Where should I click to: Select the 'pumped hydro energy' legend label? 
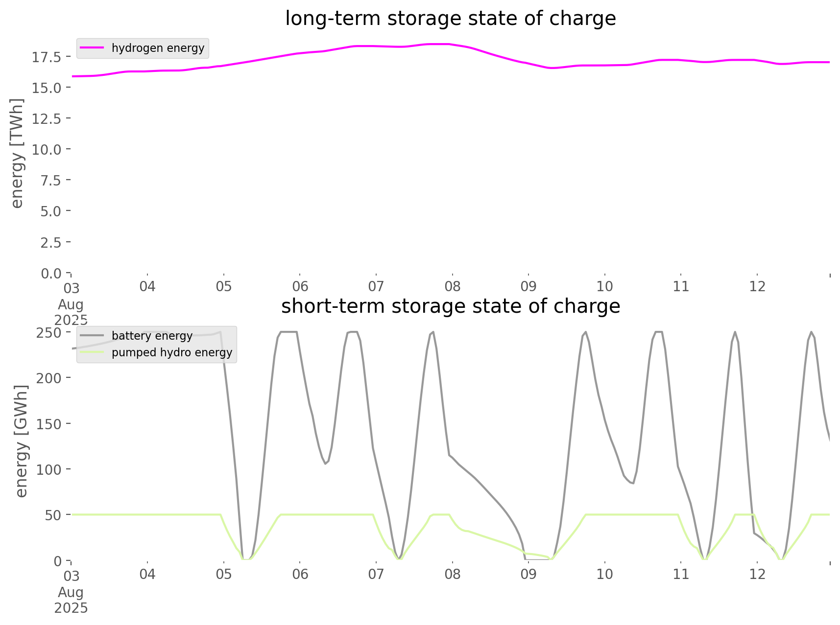pyautogui.click(x=171, y=352)
